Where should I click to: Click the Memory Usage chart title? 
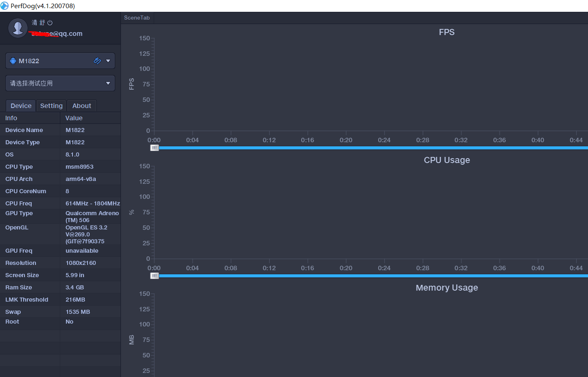point(447,288)
